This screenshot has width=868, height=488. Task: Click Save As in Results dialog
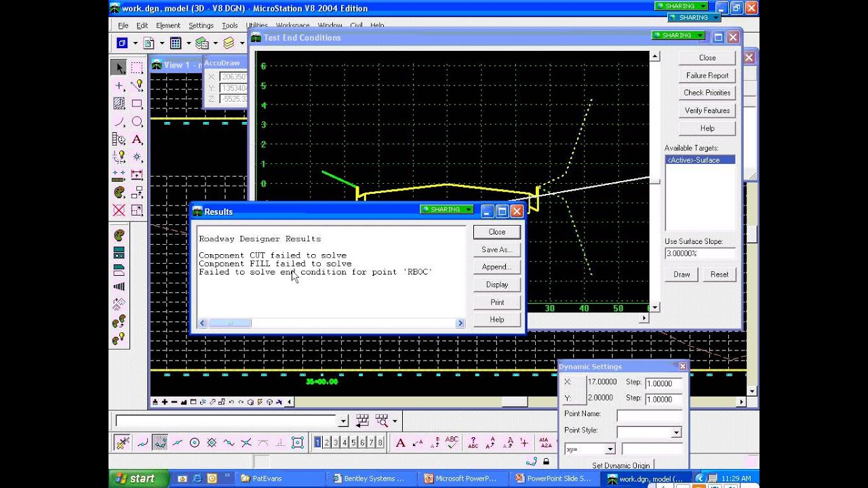(496, 249)
